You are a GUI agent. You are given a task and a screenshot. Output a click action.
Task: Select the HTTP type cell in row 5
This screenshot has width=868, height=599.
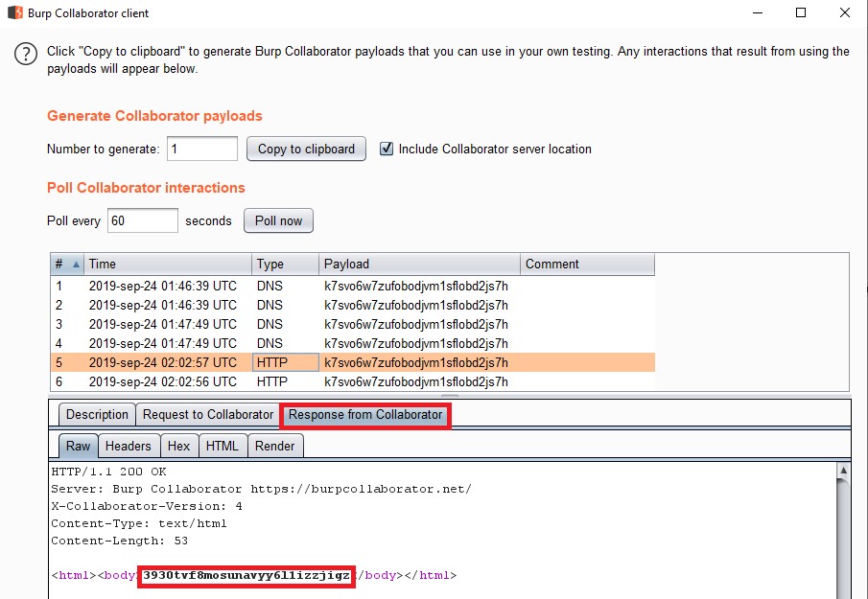point(285,363)
